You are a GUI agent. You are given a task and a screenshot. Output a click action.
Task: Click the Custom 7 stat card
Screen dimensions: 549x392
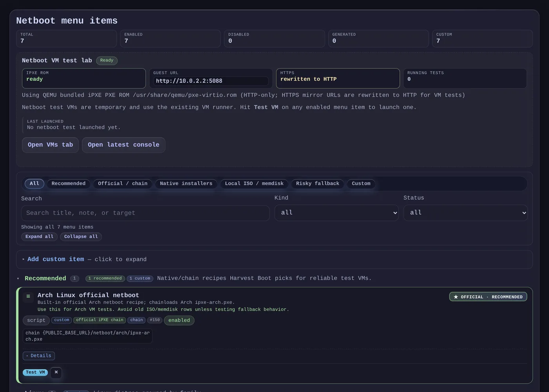pyautogui.click(x=482, y=38)
